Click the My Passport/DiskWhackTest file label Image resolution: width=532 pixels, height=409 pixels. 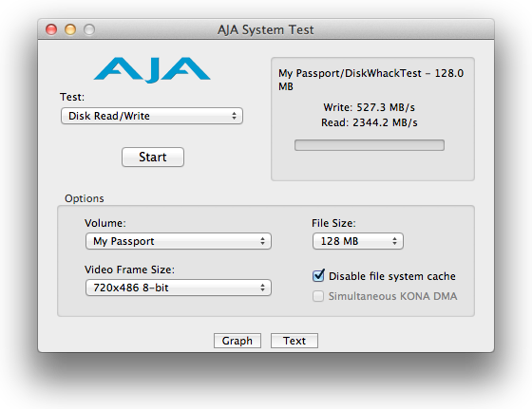point(370,80)
